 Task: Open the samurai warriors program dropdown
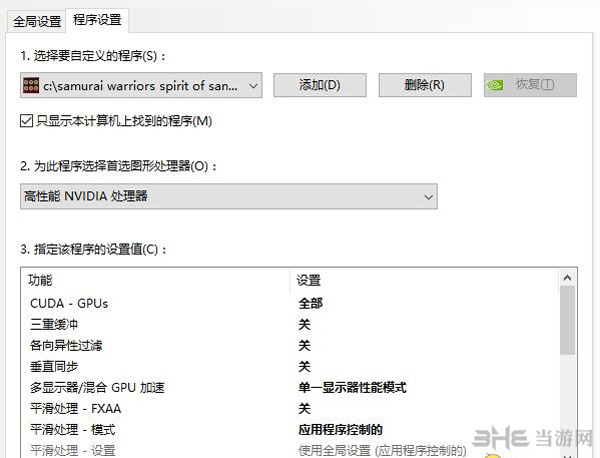141,85
